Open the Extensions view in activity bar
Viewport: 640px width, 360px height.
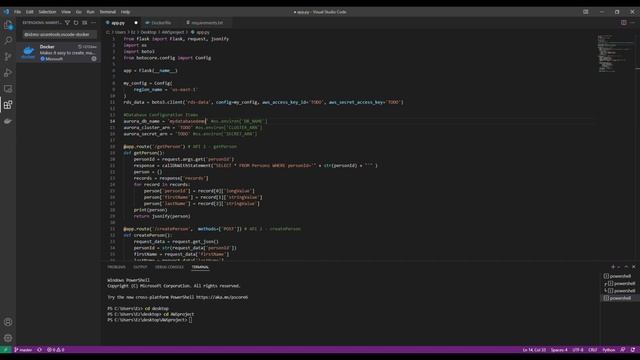click(8, 105)
